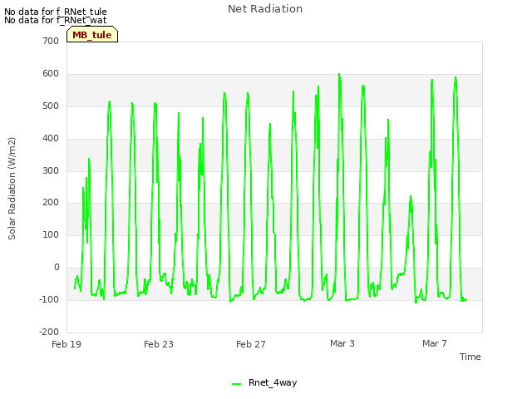Click the Mar 7 x-axis tick label
Image resolution: width=532 pixels, height=399 pixels.
(x=435, y=343)
